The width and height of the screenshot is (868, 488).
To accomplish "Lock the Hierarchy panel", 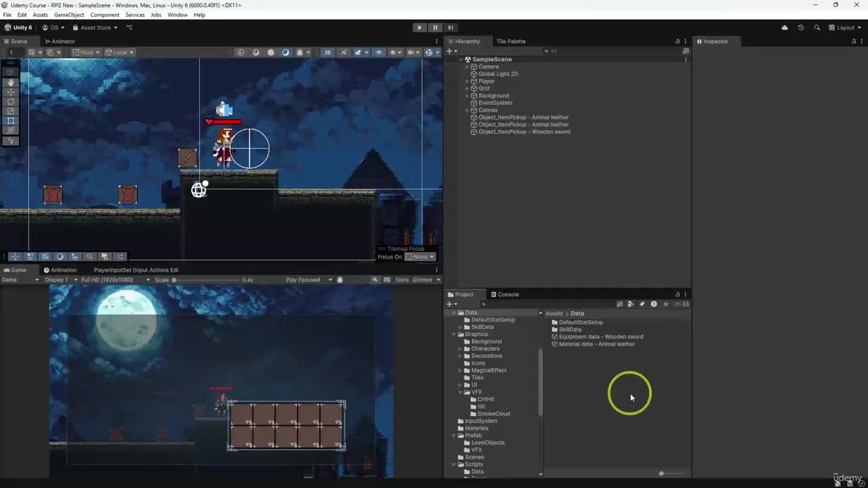I will (x=677, y=41).
